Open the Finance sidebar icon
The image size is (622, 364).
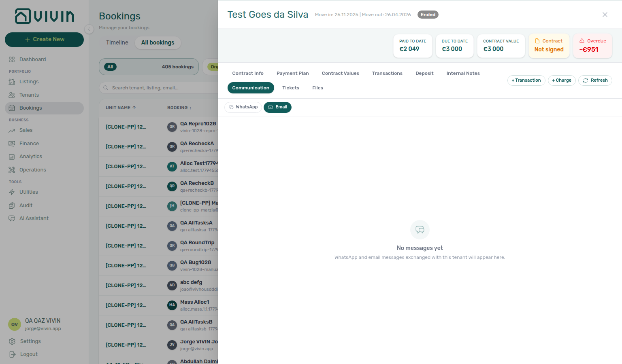[x=12, y=144]
